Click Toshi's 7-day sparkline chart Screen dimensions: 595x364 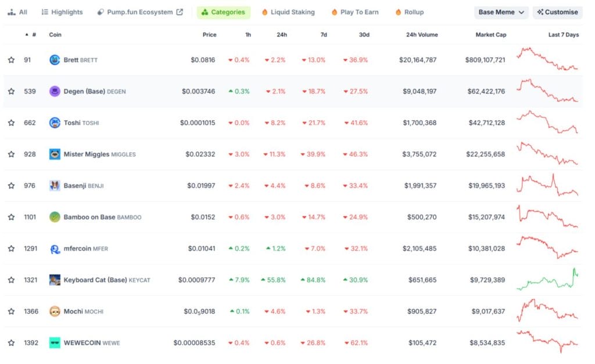tap(547, 122)
